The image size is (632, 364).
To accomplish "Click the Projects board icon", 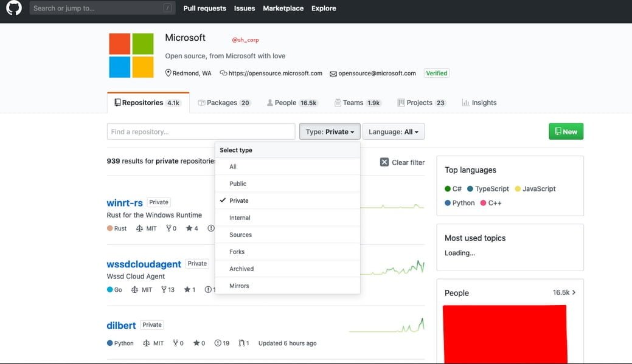I will click(x=401, y=103).
